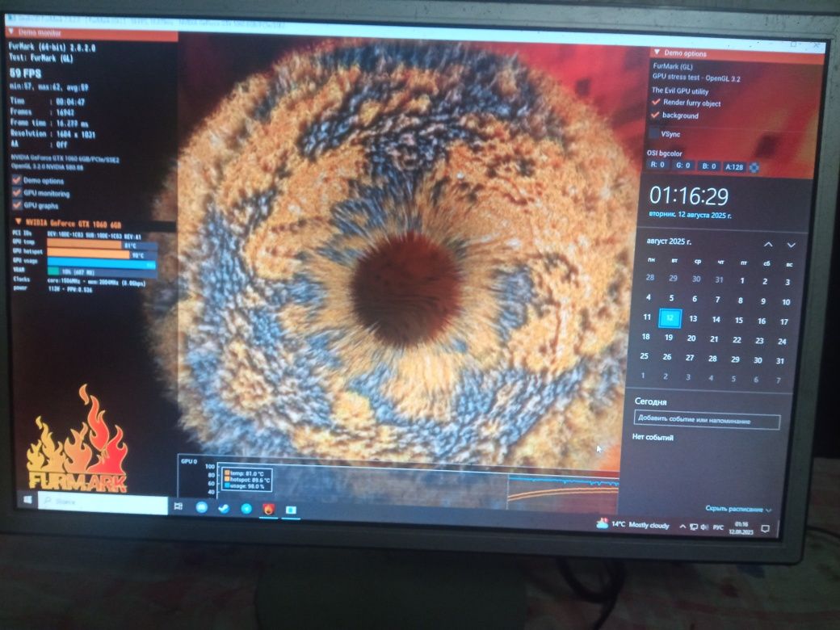Screen dimensions: 840x630
Task: Show hidden tray icons chevron
Action: 682,527
